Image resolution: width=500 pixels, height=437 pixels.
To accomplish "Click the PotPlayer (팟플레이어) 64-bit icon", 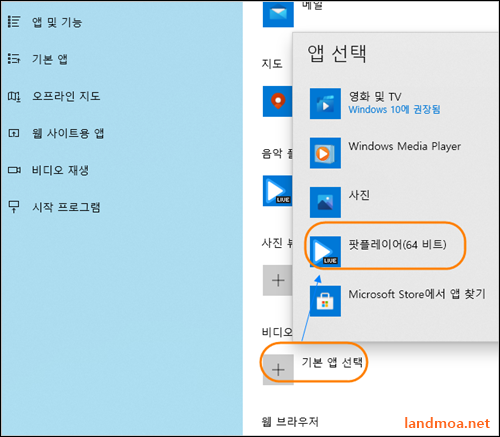I will tap(325, 252).
